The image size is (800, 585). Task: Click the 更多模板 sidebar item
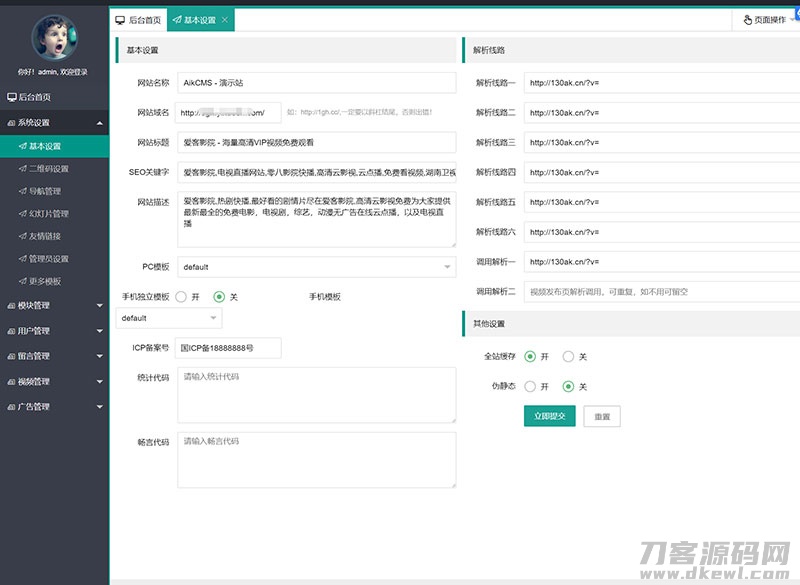point(46,281)
